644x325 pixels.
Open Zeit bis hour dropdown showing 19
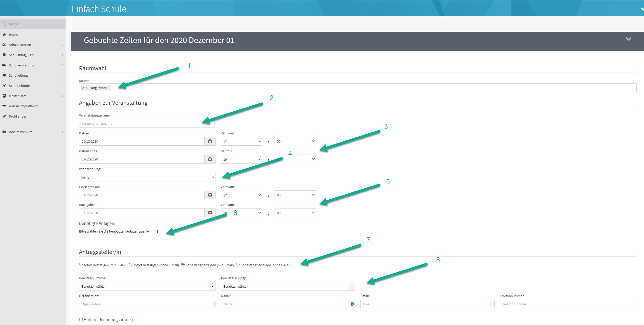242,159
